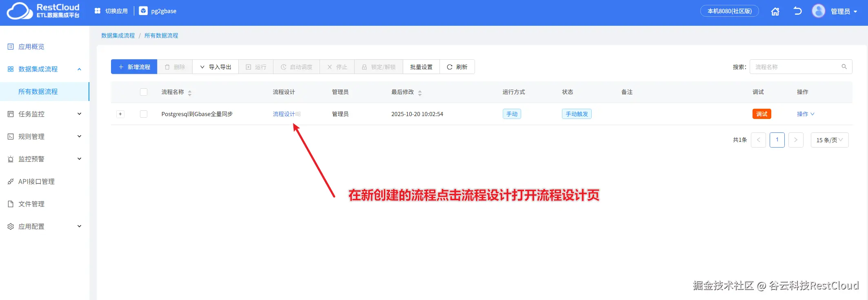Expand the 任务监控 menu chevron
Image resolution: width=868 pixels, height=300 pixels.
(x=80, y=114)
